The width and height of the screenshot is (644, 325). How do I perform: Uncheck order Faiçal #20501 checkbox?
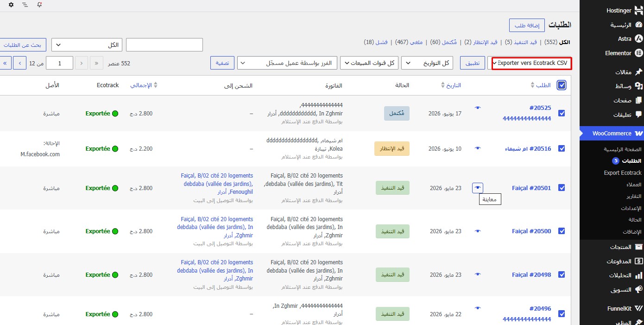[x=562, y=188]
